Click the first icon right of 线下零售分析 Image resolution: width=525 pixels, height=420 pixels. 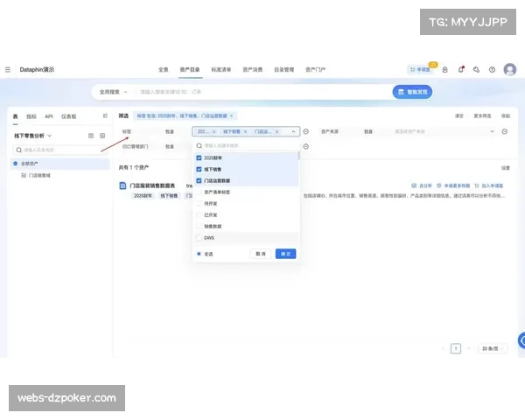(x=91, y=136)
